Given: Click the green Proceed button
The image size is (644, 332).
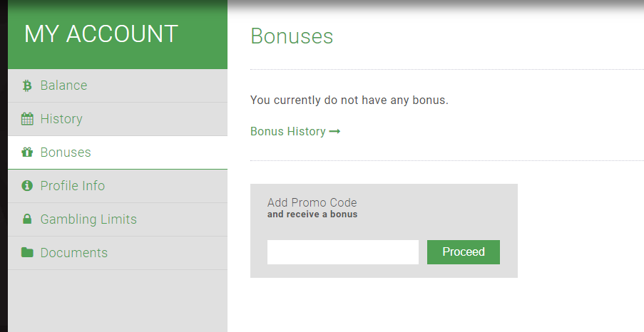Looking at the screenshot, I should (464, 252).
